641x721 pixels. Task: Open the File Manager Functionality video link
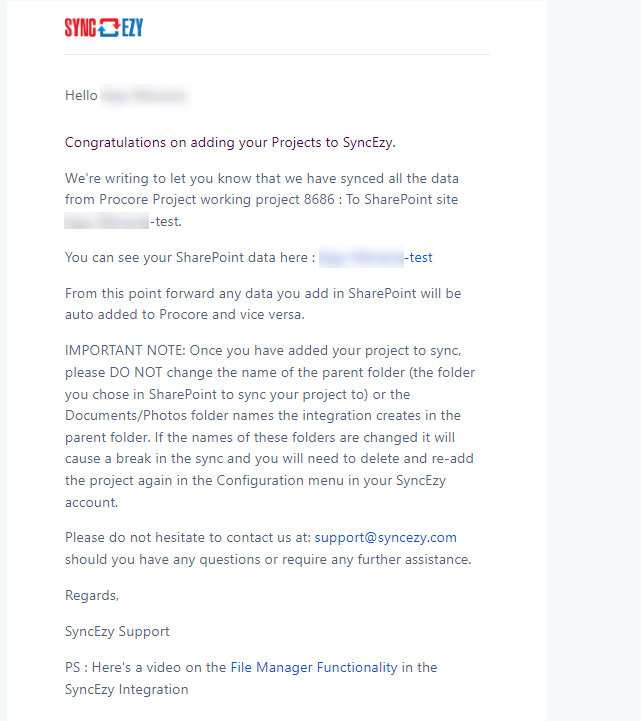(x=314, y=667)
